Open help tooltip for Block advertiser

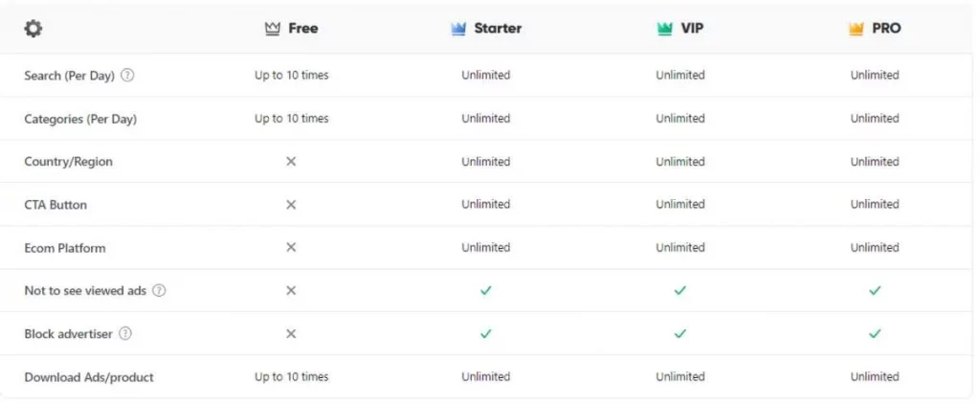(x=125, y=333)
